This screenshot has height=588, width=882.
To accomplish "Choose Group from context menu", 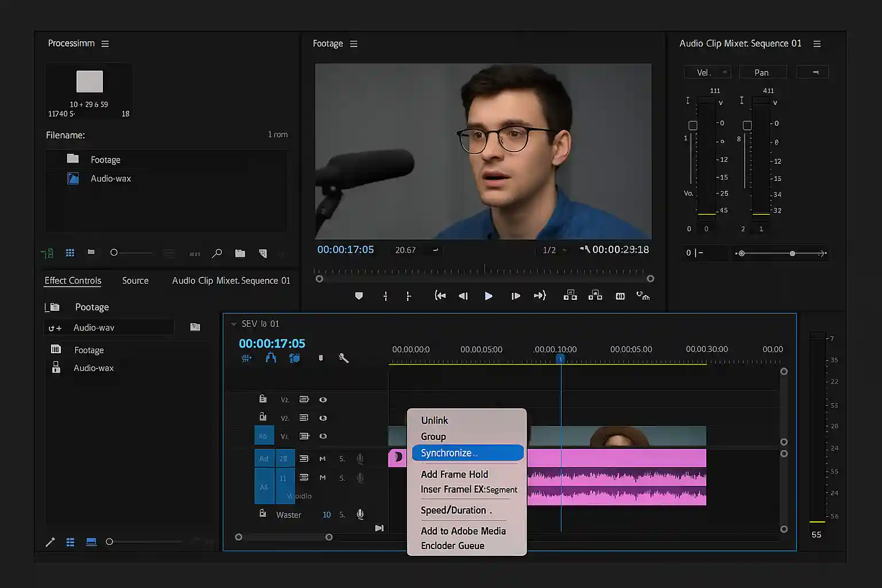I will (434, 436).
